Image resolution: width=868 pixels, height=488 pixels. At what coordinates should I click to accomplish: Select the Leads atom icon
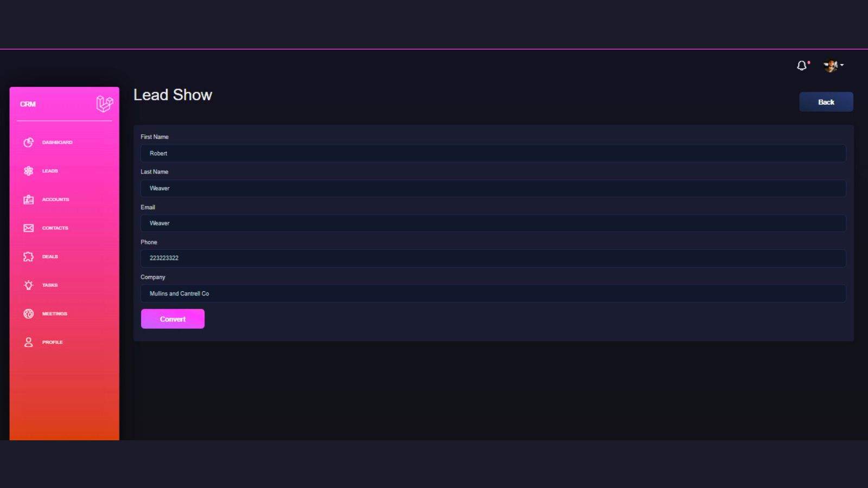pyautogui.click(x=29, y=171)
